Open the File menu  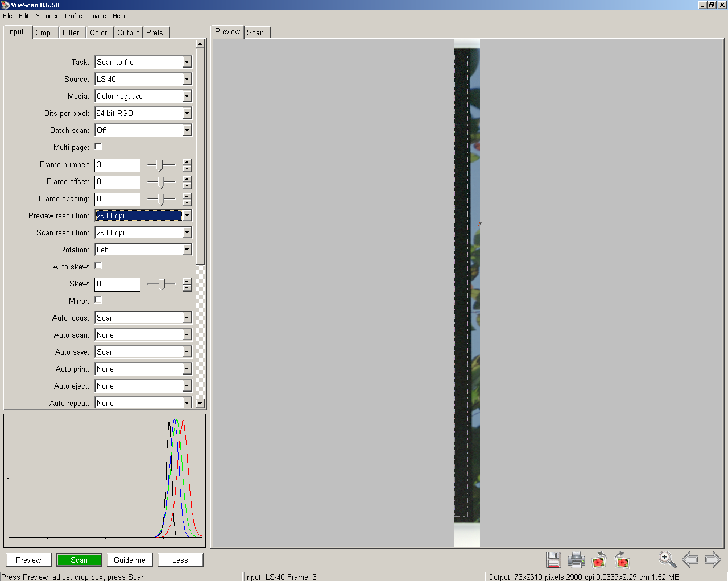pos(7,16)
